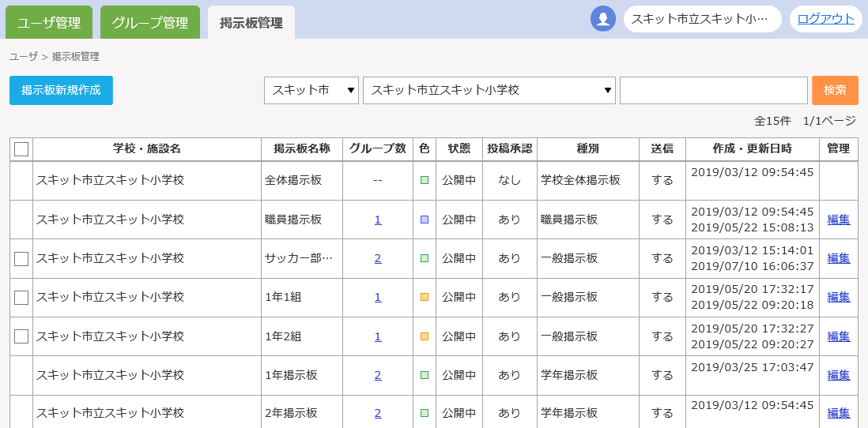Toggle the select-all checkbox in table header

21,148
